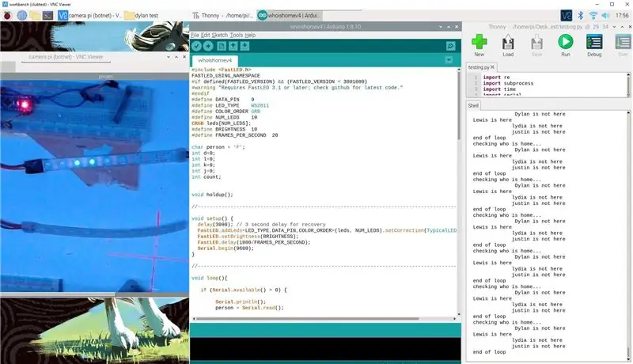Open the Sketch menu in Arduino
This screenshot has height=364, width=633.
[x=220, y=35]
